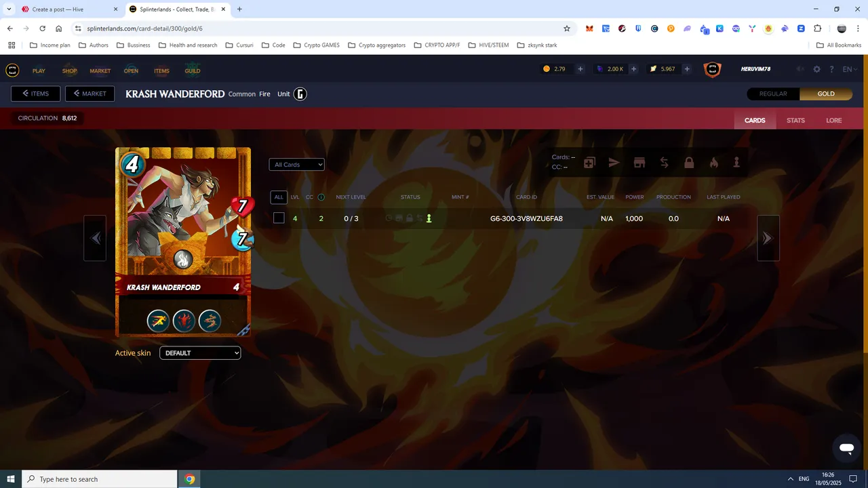Open the HIVE/STEEM bookmark folder
Image resolution: width=868 pixels, height=488 pixels.
(488, 45)
